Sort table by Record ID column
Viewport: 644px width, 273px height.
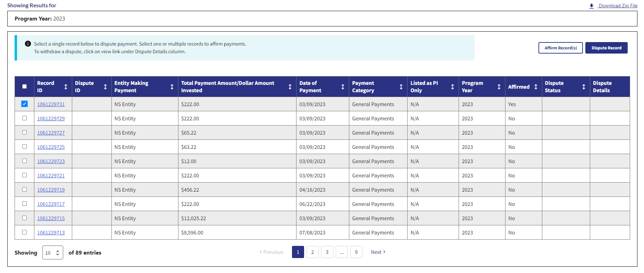pyautogui.click(x=66, y=87)
